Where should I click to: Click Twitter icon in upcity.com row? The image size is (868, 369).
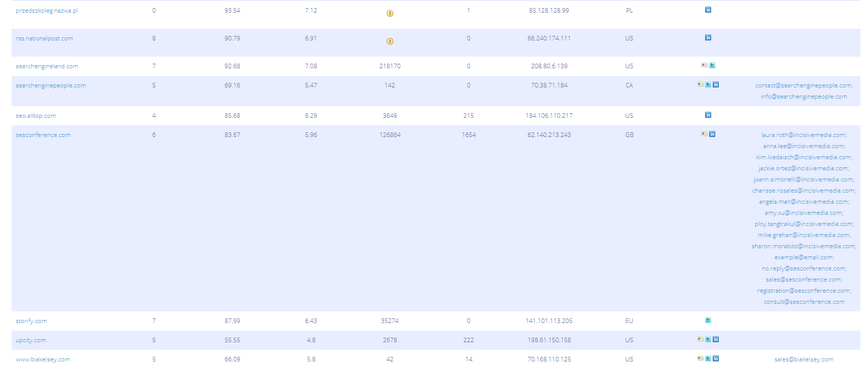click(x=708, y=339)
